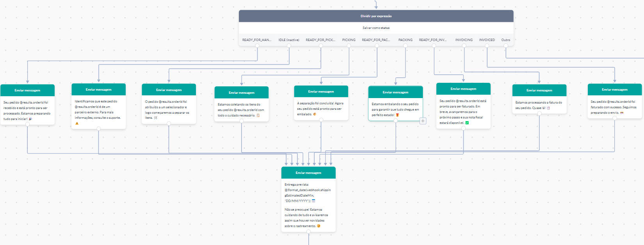Screen dimensions: 644x245
Task: Click message text 'Entrega prevista:' with format_date expression
Action: click(308, 193)
